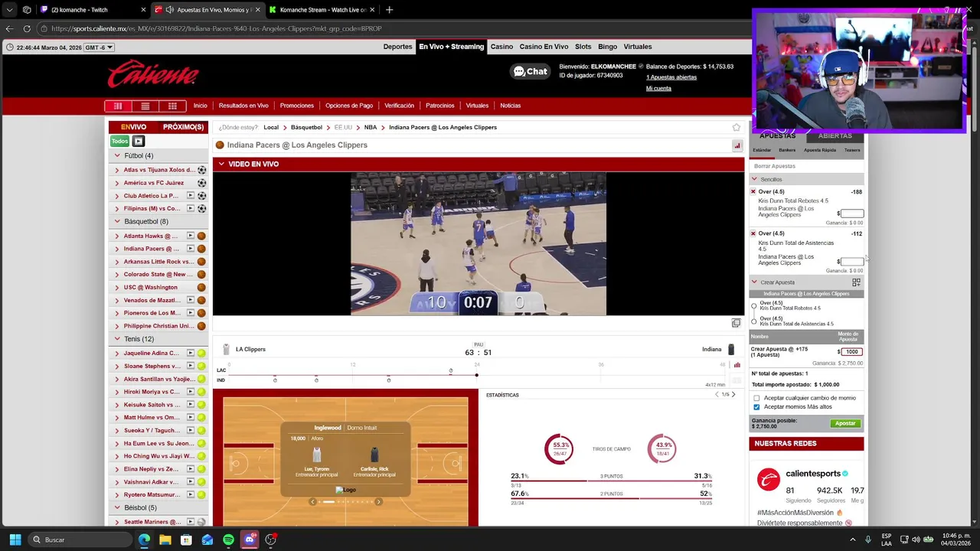The height and width of the screenshot is (551, 980).
Task: Select the grid-layout view icon
Action: click(173, 106)
